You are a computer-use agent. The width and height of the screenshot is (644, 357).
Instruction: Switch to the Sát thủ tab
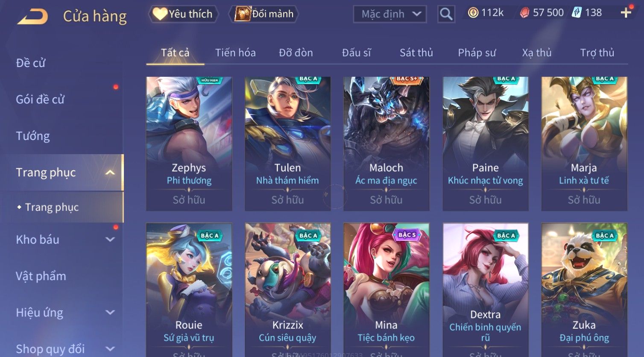tap(416, 53)
